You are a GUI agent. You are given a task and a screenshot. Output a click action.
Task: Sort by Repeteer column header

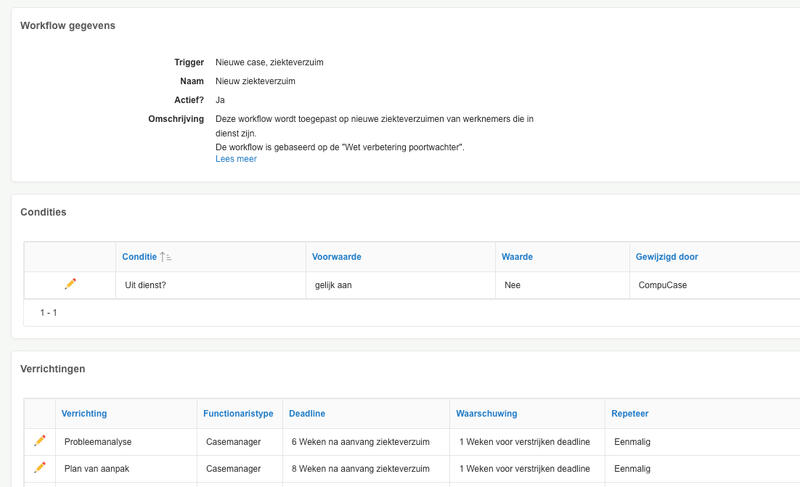point(630,414)
